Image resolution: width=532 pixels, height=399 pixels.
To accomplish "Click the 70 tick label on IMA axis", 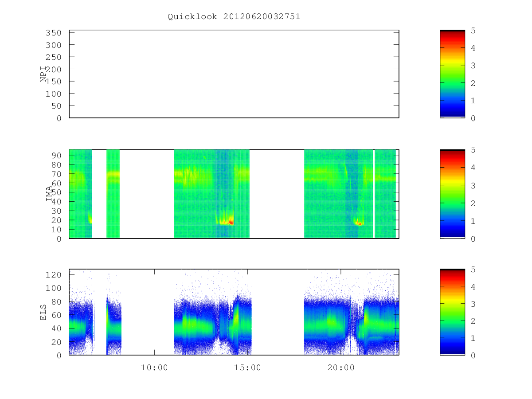I will point(56,174).
